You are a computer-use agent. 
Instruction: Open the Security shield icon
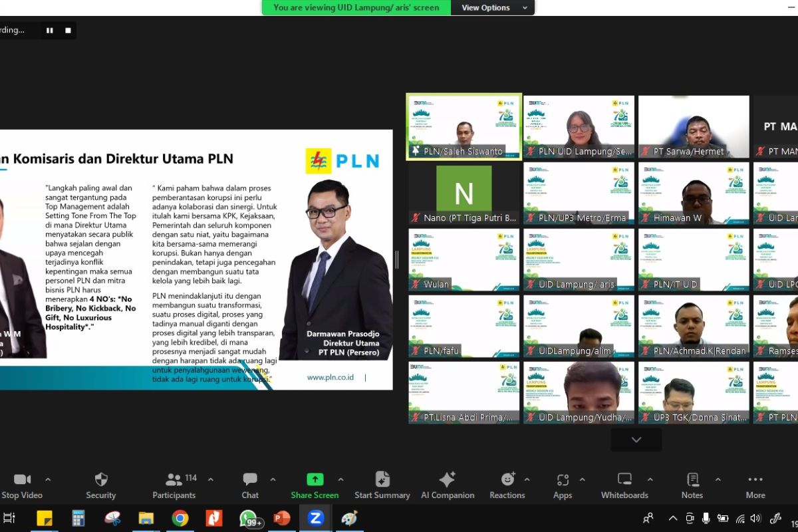pos(101,480)
